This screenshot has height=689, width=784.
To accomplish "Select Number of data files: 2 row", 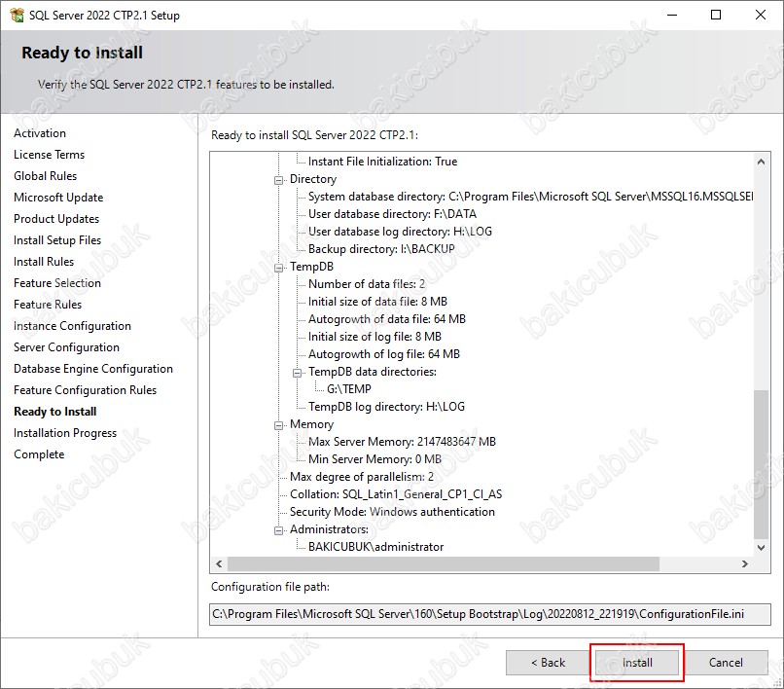I will tap(367, 284).
